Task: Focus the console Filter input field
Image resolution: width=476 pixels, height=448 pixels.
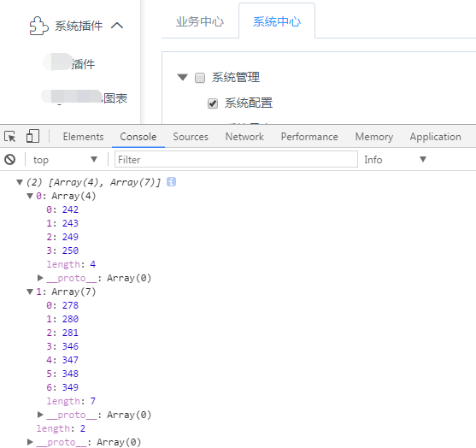Action: (236, 160)
